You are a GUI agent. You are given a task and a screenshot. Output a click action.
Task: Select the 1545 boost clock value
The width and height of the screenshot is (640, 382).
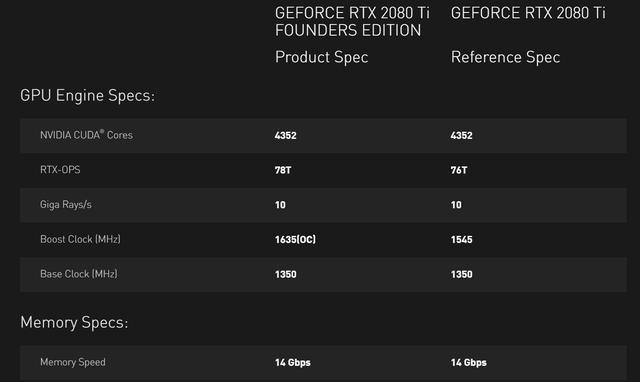[x=461, y=240]
